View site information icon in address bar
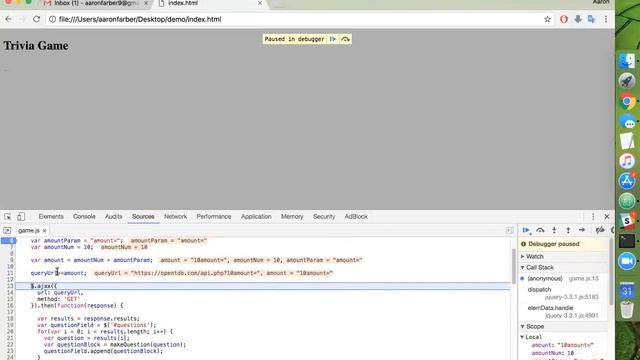 pos(52,19)
